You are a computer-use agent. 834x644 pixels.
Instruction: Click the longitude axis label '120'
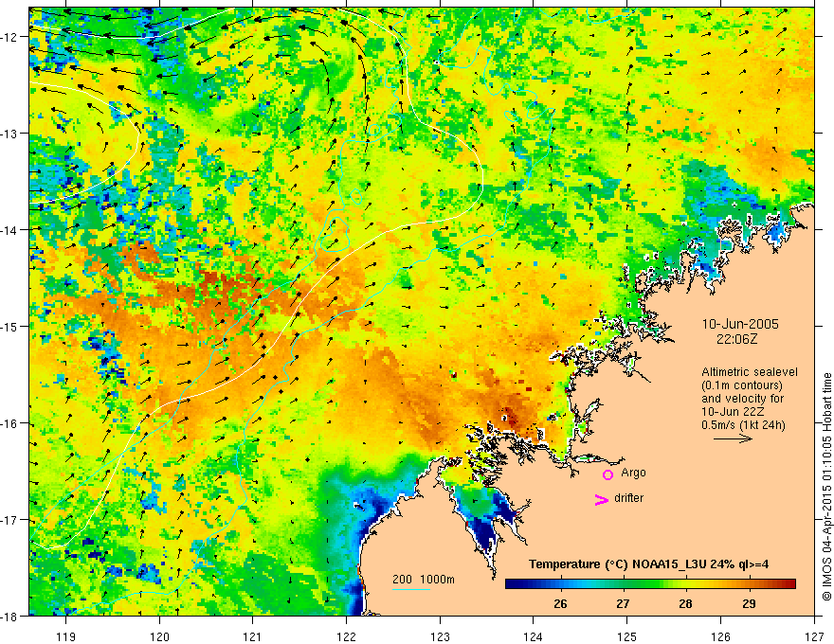click(x=159, y=637)
